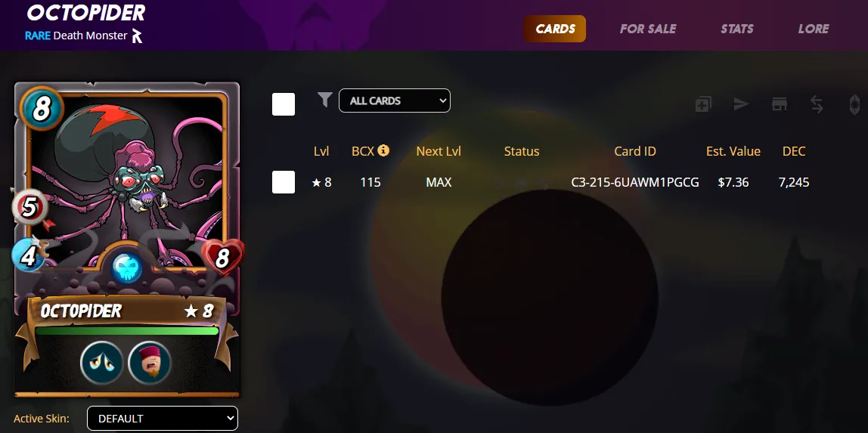Image resolution: width=868 pixels, height=433 pixels.
Task: Click the second ability icon on the card
Action: point(150,363)
